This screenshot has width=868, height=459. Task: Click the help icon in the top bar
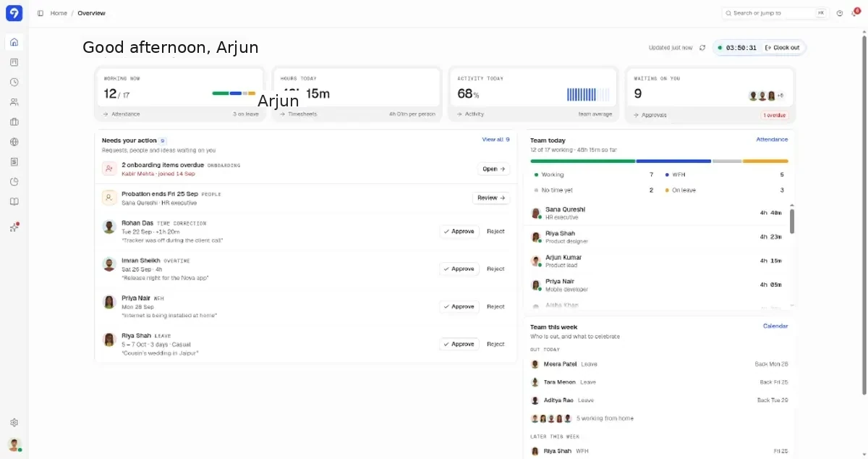tap(840, 13)
